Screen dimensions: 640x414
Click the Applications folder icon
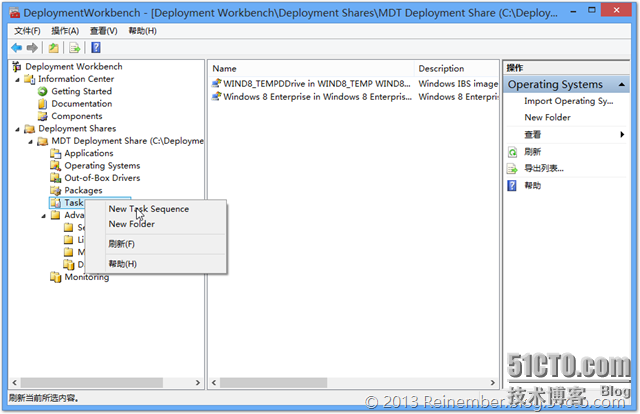[x=55, y=153]
